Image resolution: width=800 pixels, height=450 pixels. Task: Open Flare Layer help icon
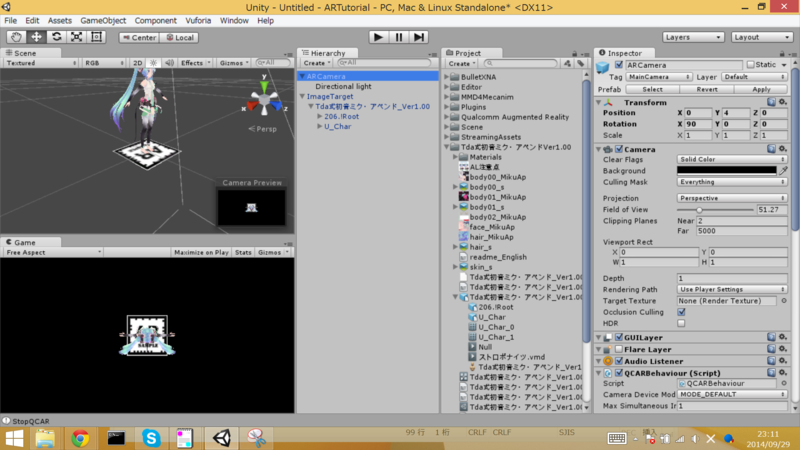(x=771, y=349)
